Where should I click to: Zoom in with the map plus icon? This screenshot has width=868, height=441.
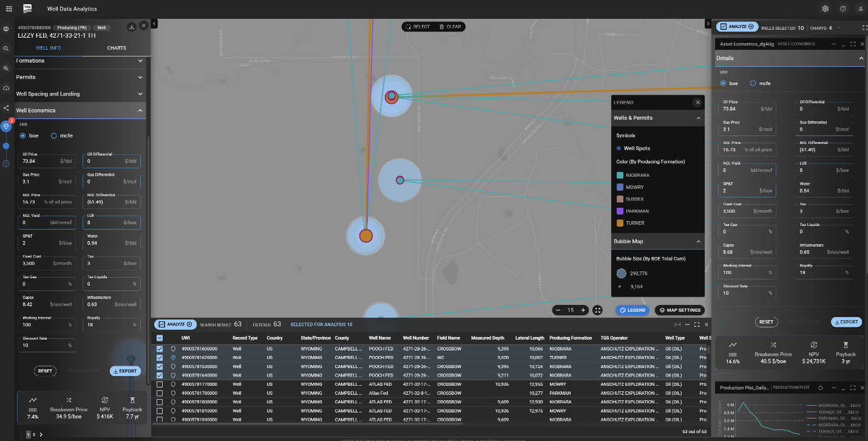(583, 310)
